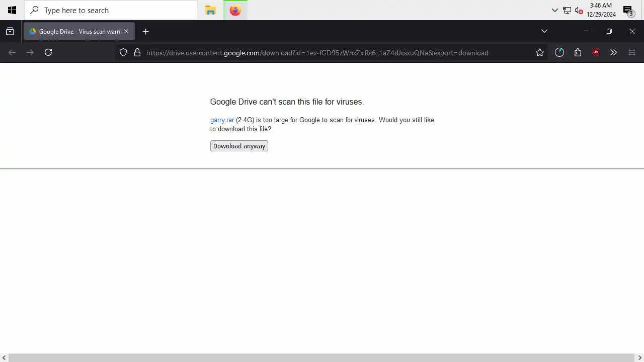
Task: Open the garry.rar file link
Action: coord(222,120)
